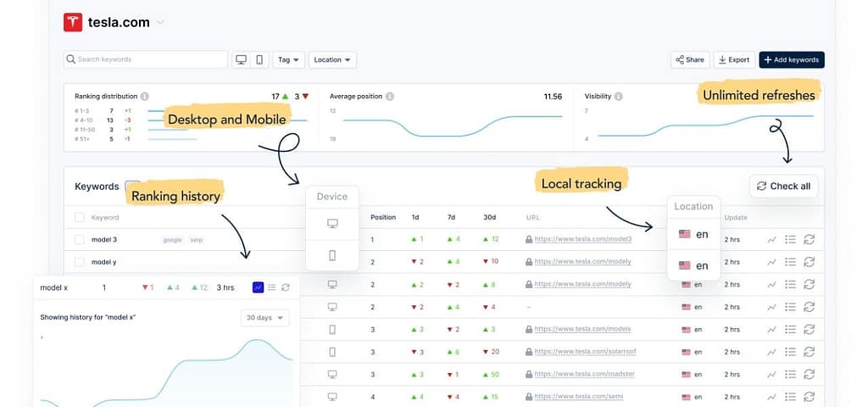The height and width of the screenshot is (407, 868).
Task: Open ranking chart for model 3 row
Action: 771,240
